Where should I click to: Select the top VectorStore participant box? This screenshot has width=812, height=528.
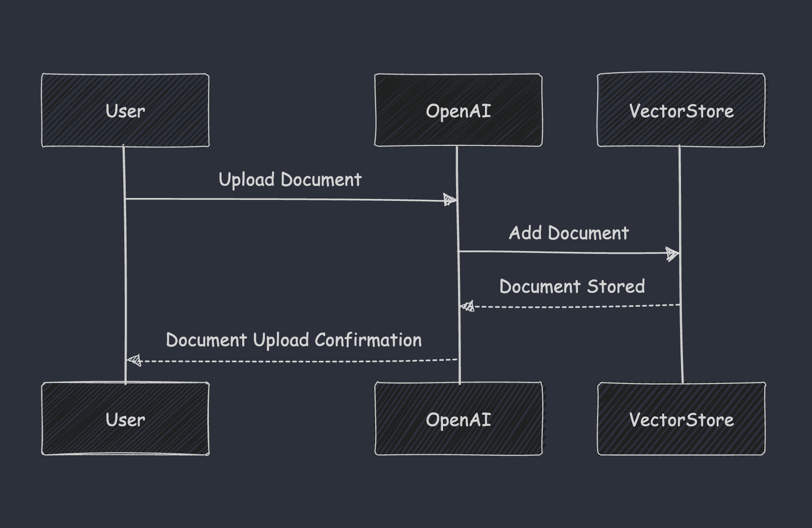[x=681, y=110]
